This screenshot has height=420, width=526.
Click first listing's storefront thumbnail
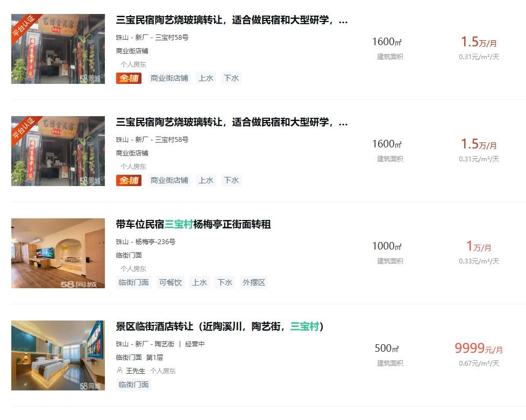pos(58,49)
